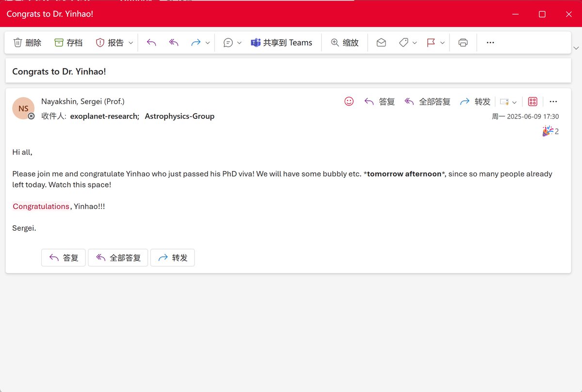Open more options menu in the toolbar
Screen dimensions: 582x392
[490, 42]
